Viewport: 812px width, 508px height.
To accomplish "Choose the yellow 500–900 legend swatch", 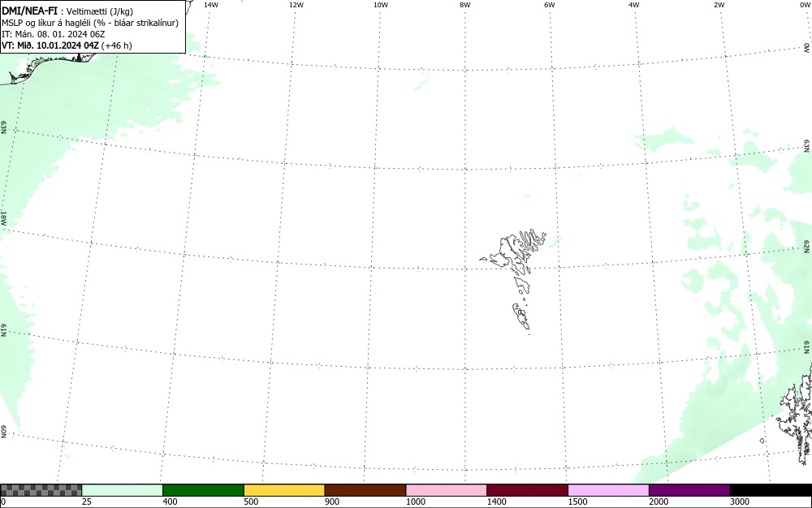I will (x=284, y=490).
